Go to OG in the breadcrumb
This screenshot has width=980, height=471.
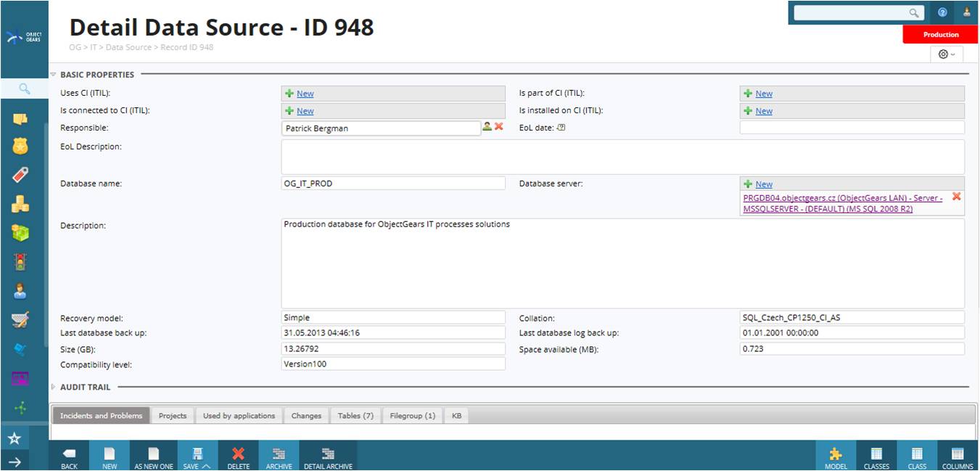point(75,47)
